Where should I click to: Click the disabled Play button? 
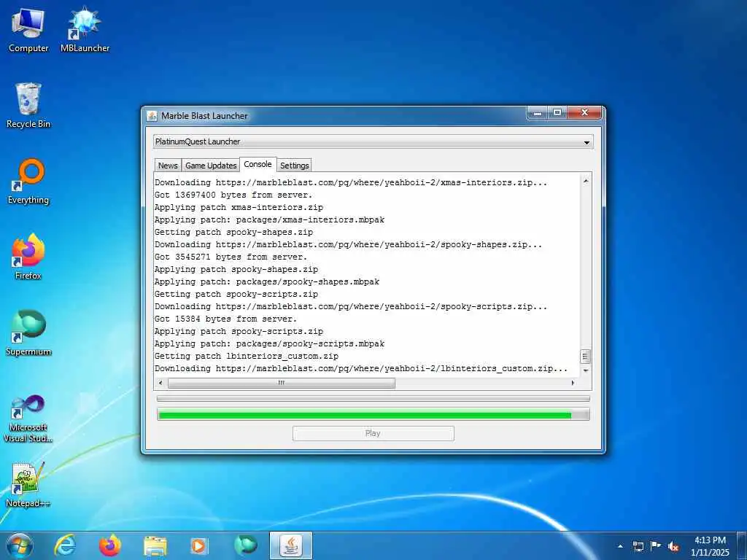point(373,433)
